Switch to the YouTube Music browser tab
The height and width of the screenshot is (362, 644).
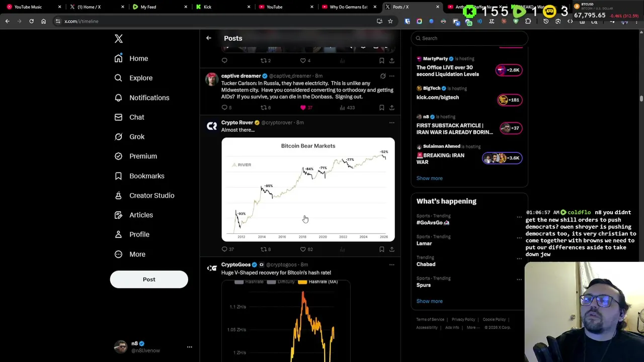tap(33, 7)
